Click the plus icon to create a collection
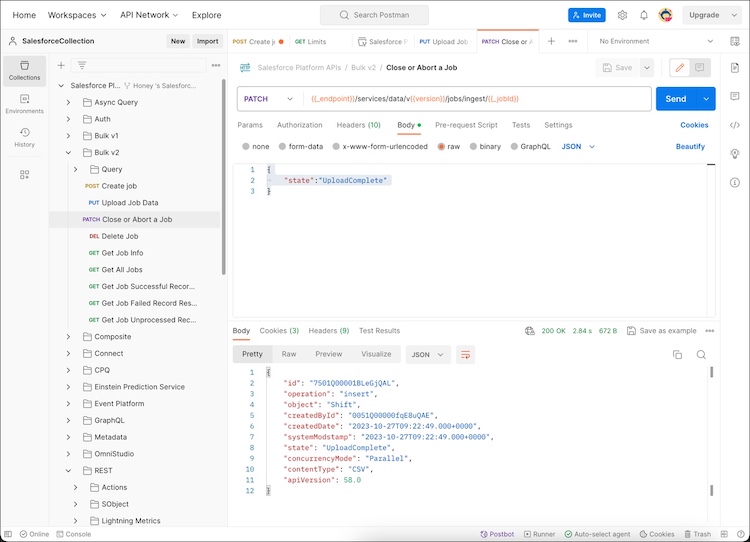This screenshot has height=542, width=750. click(x=61, y=65)
